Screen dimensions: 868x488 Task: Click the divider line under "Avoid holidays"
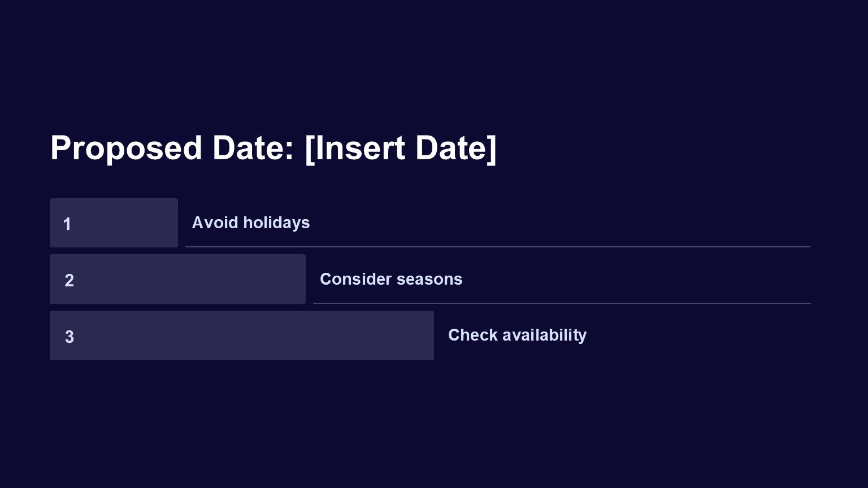497,247
